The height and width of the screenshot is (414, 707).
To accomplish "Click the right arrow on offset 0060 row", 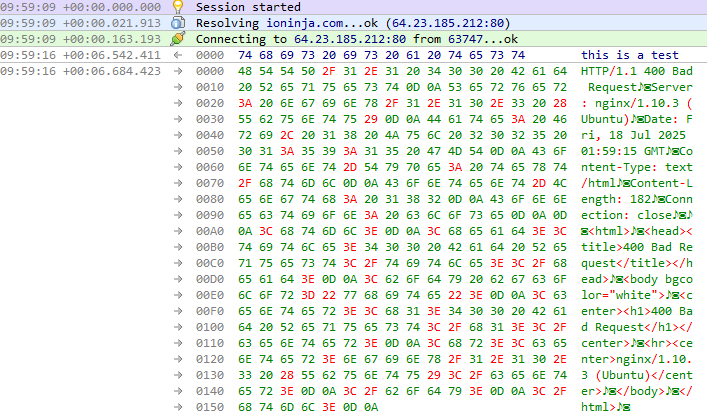I will 178,167.
